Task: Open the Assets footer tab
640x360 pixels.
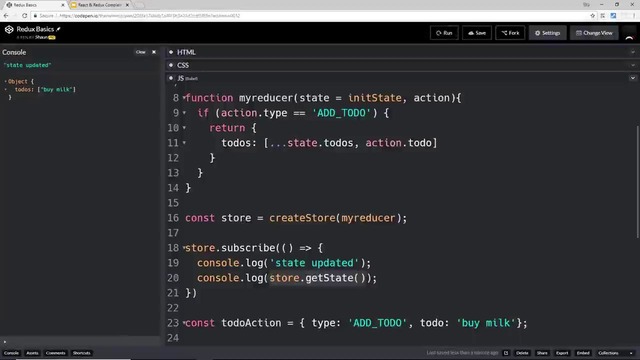Action: click(32, 353)
